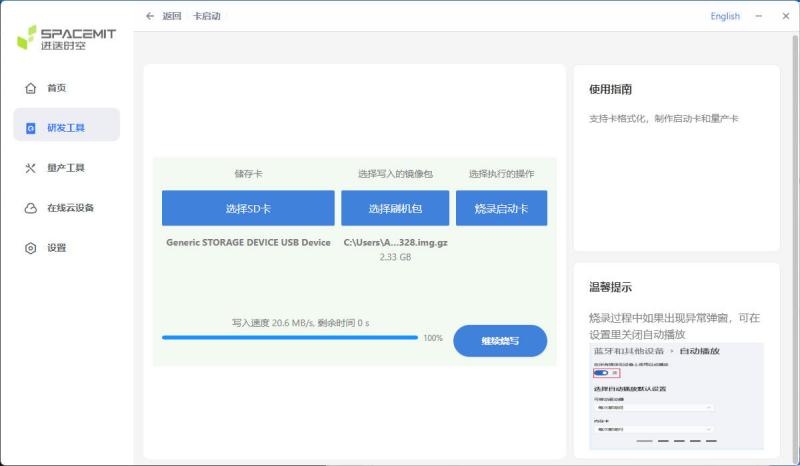This screenshot has height=466, width=800.
Task: Click the 卡启动 breadcrumb text
Action: pyautogui.click(x=207, y=16)
